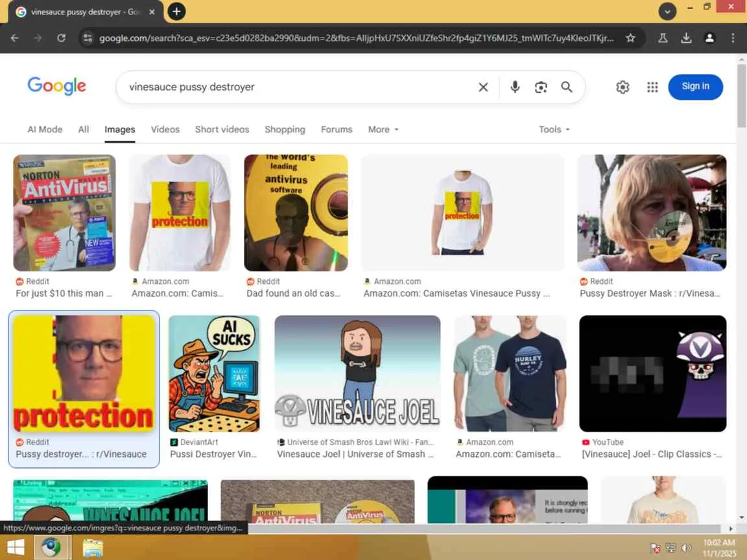
Task: Expand the More dropdown
Action: 383,130
